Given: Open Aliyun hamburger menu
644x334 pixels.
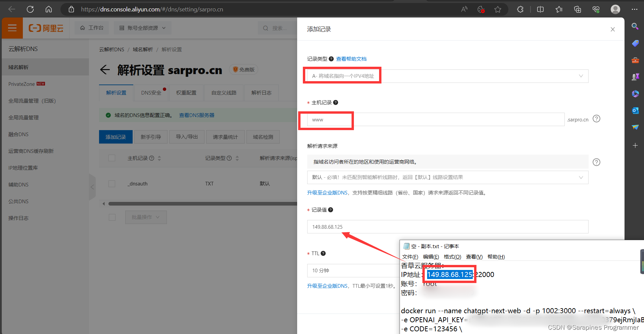Looking at the screenshot, I should 12,28.
